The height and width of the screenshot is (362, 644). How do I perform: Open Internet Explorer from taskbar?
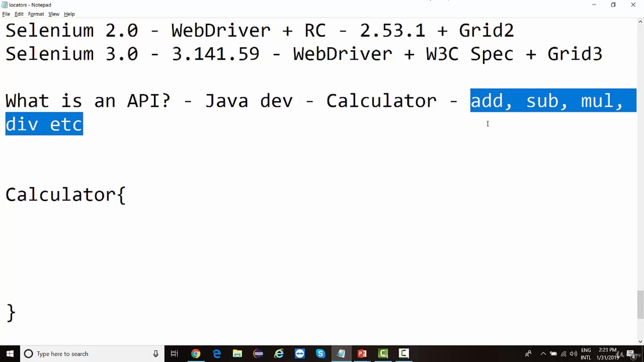(x=279, y=354)
